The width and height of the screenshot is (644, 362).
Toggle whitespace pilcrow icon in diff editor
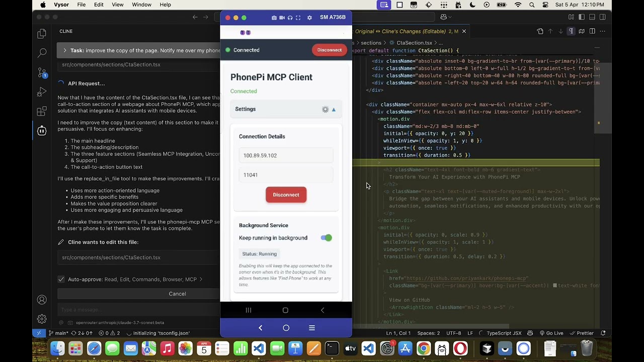571,31
